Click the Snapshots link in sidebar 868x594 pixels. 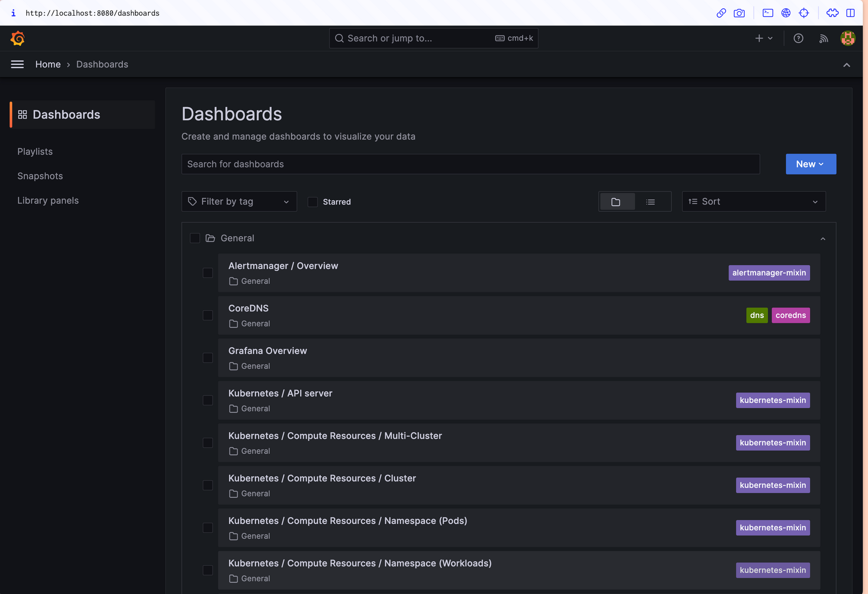point(39,175)
